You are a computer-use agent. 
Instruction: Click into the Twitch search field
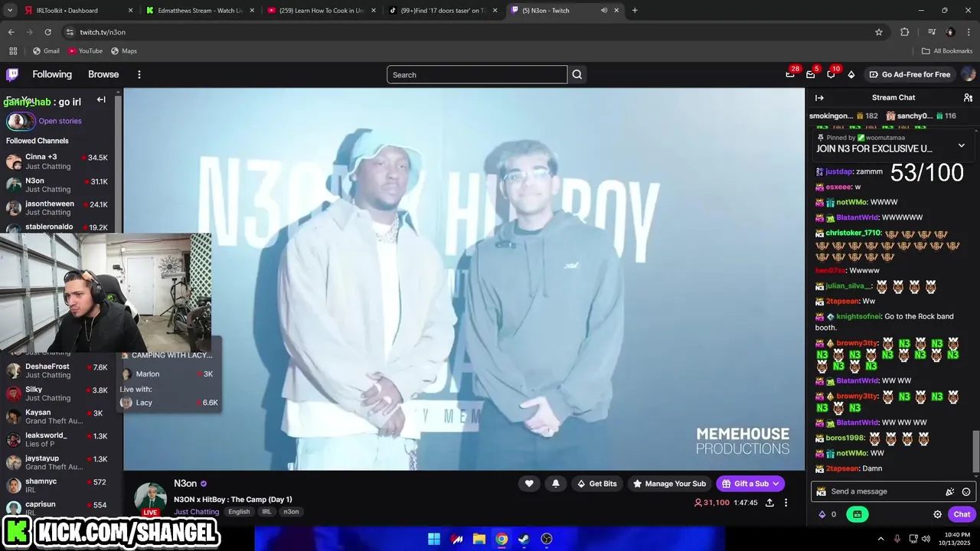click(477, 74)
